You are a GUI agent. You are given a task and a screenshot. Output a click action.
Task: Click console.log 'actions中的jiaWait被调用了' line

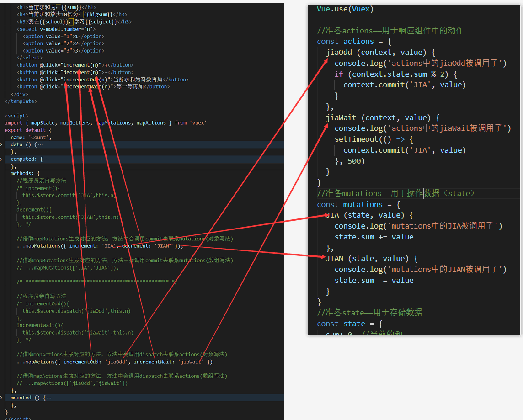click(x=422, y=128)
